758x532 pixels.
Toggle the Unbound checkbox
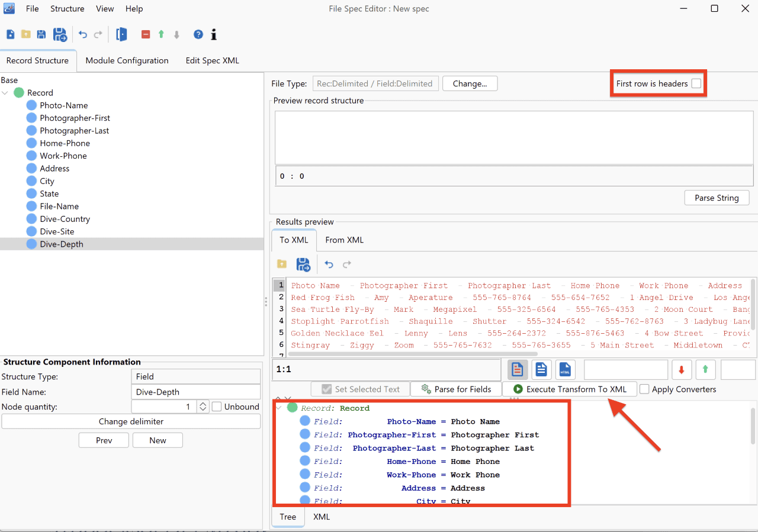pos(217,407)
